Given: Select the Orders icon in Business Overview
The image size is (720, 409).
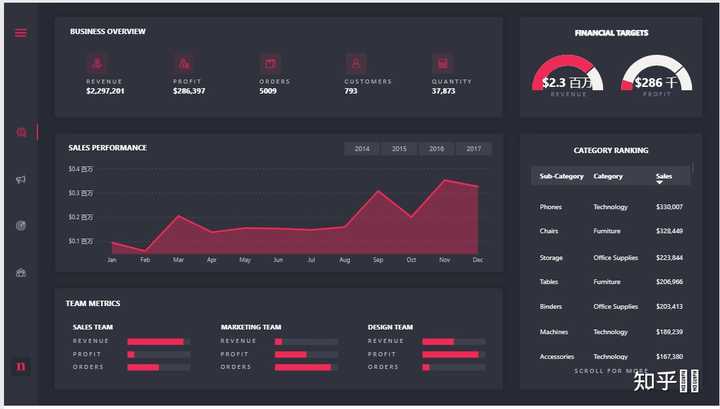Looking at the screenshot, I should point(270,63).
